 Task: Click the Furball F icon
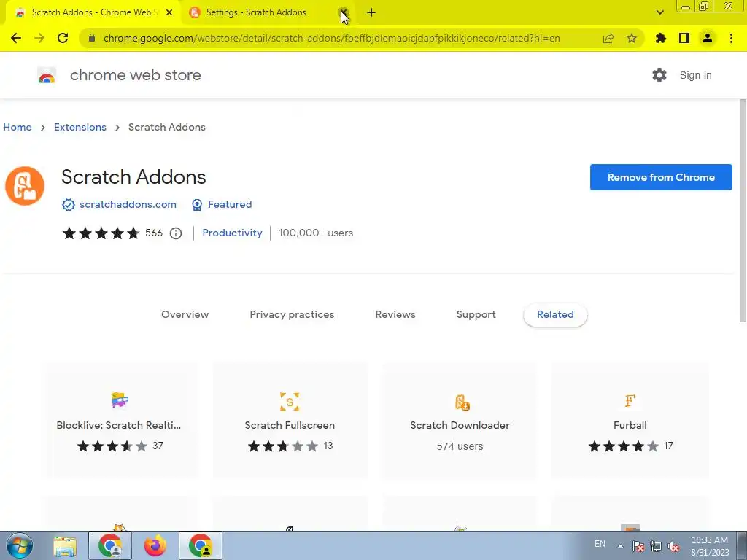point(630,401)
